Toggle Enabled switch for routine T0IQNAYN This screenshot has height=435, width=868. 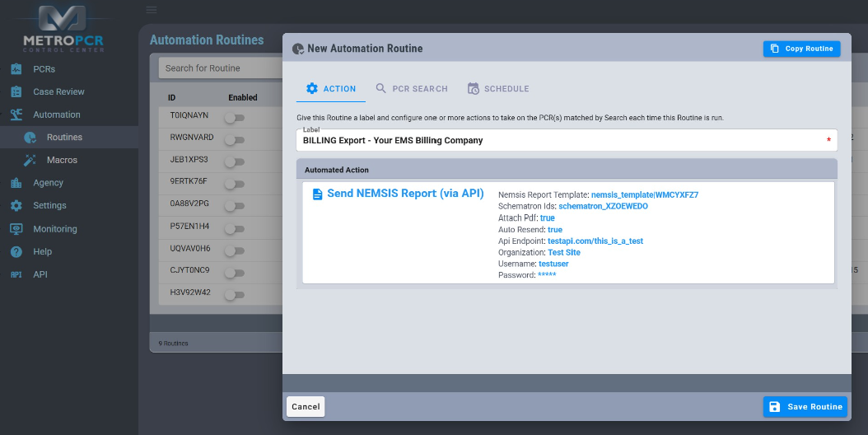234,118
